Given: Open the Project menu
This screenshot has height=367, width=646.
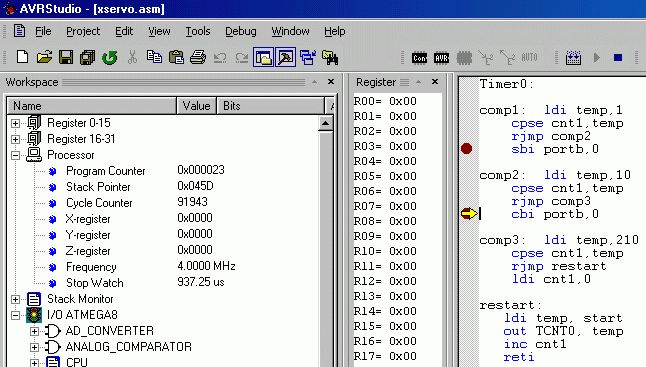Looking at the screenshot, I should (83, 31).
